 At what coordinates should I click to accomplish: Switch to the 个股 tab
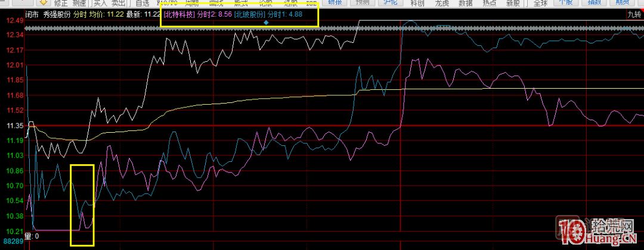[x=566, y=2]
